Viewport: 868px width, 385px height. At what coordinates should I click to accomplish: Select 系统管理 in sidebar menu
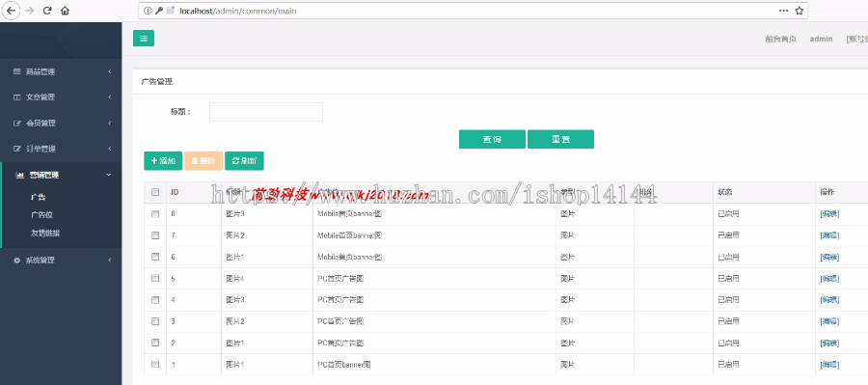41,260
